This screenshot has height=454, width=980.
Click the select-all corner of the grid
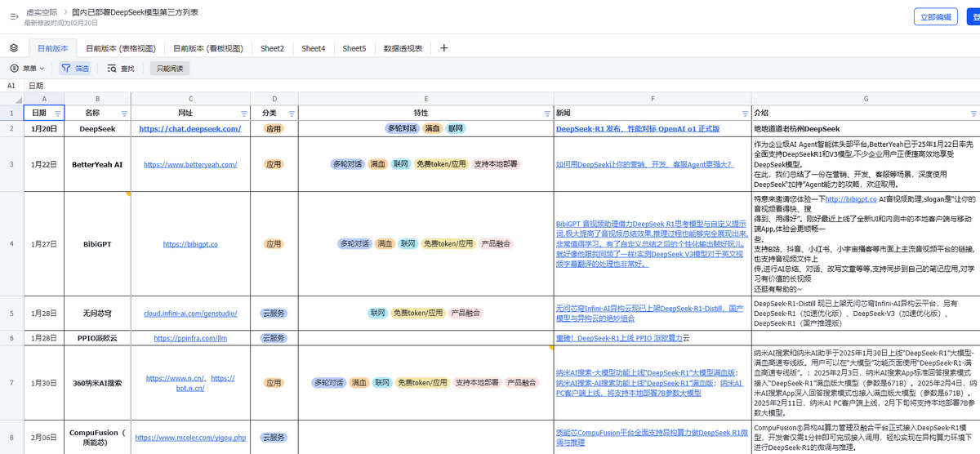[11, 99]
